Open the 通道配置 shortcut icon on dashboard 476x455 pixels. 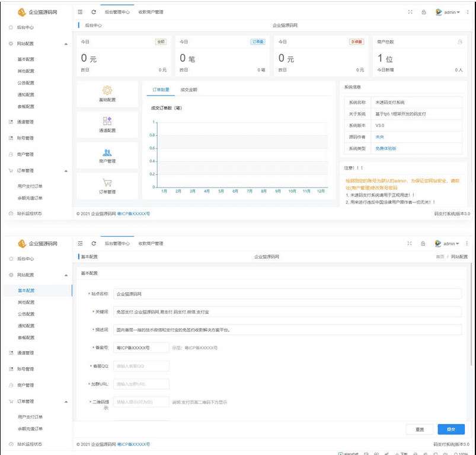tap(107, 120)
